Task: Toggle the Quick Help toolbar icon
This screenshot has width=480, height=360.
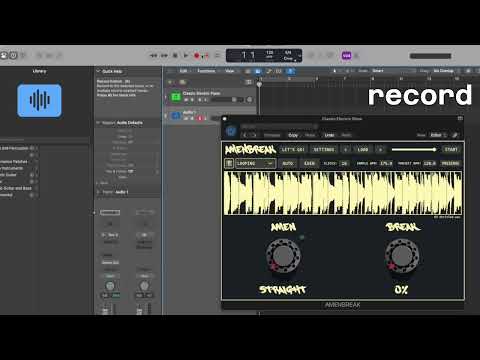Action: (x=13, y=55)
